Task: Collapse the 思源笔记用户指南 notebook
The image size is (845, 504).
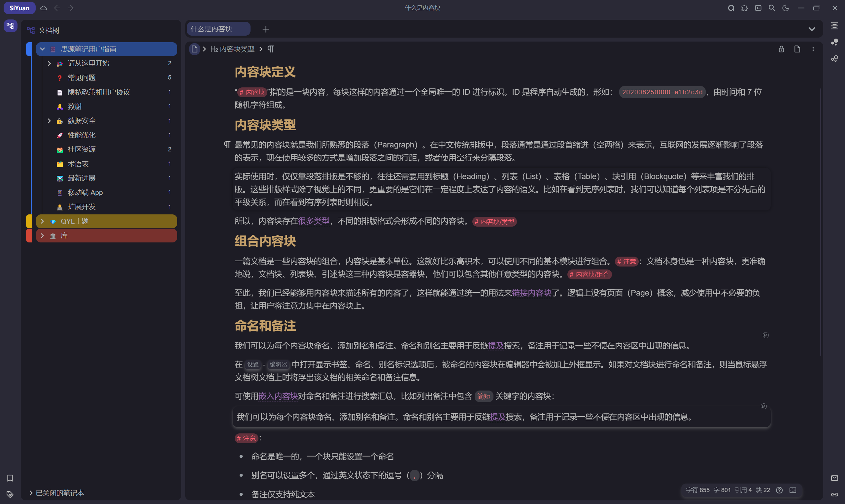Action: (x=42, y=49)
